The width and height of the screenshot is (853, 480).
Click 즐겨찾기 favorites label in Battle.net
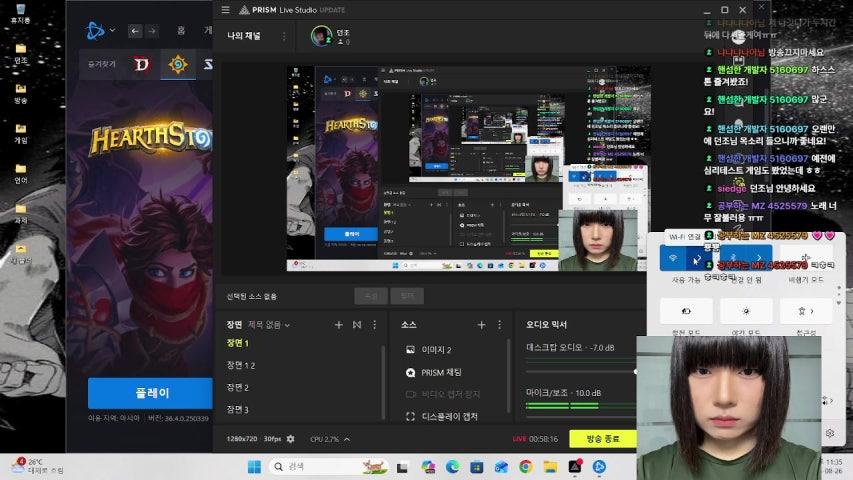click(102, 64)
